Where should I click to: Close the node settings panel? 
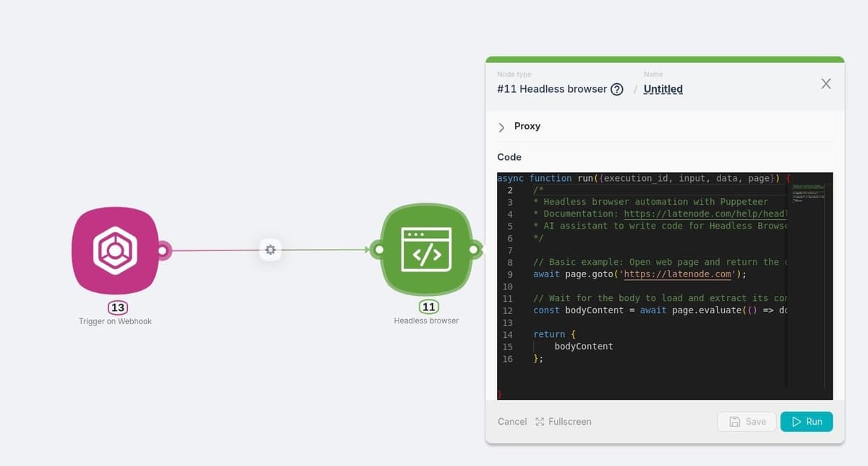826,84
